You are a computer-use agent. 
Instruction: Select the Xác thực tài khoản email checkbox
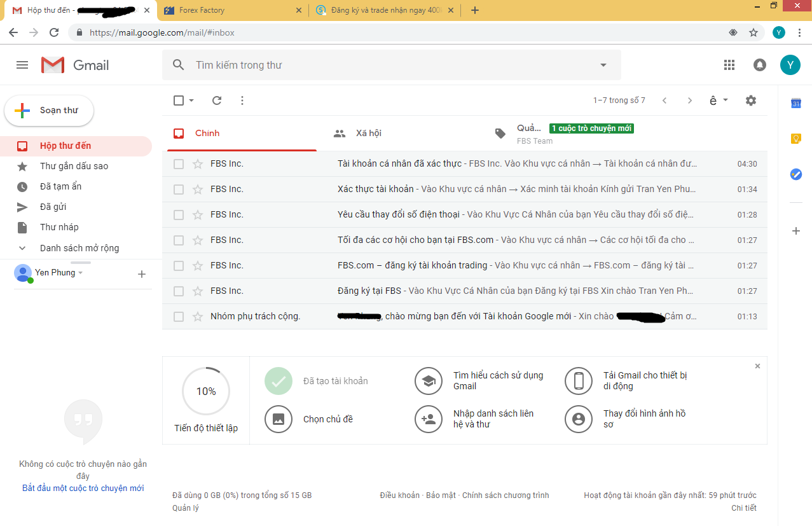click(x=179, y=189)
